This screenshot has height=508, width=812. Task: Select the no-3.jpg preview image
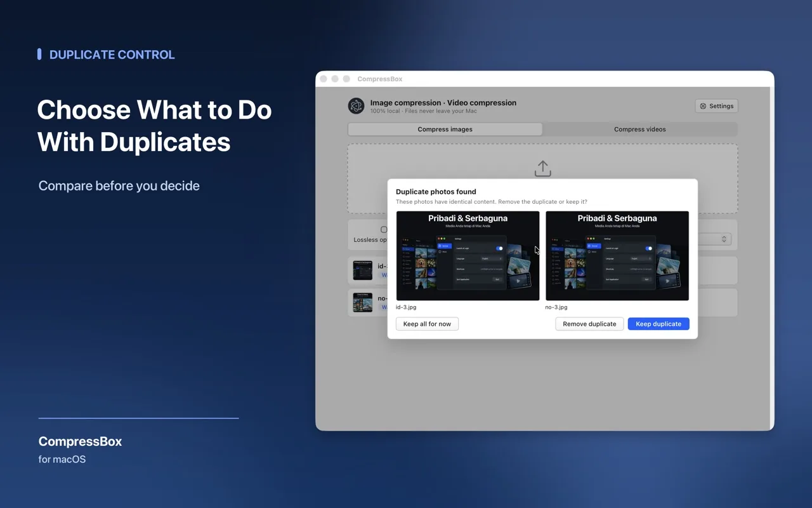click(x=617, y=256)
